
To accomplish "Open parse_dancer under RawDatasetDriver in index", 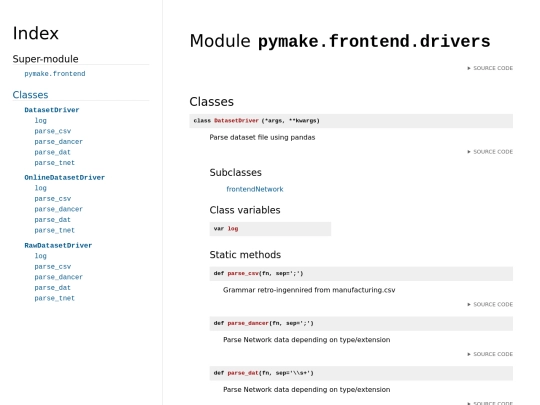I will tap(58, 277).
